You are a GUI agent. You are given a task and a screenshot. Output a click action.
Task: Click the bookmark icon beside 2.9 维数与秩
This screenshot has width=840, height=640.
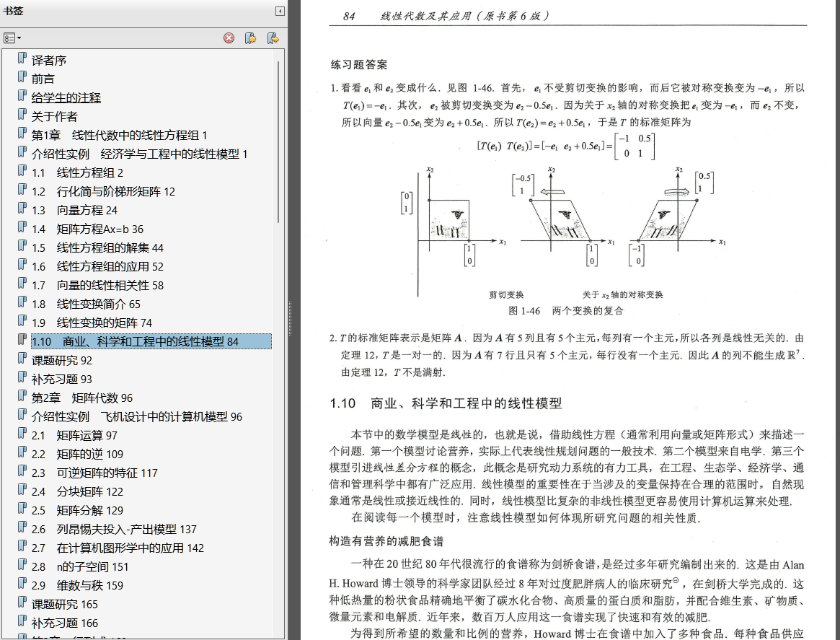tap(22, 583)
